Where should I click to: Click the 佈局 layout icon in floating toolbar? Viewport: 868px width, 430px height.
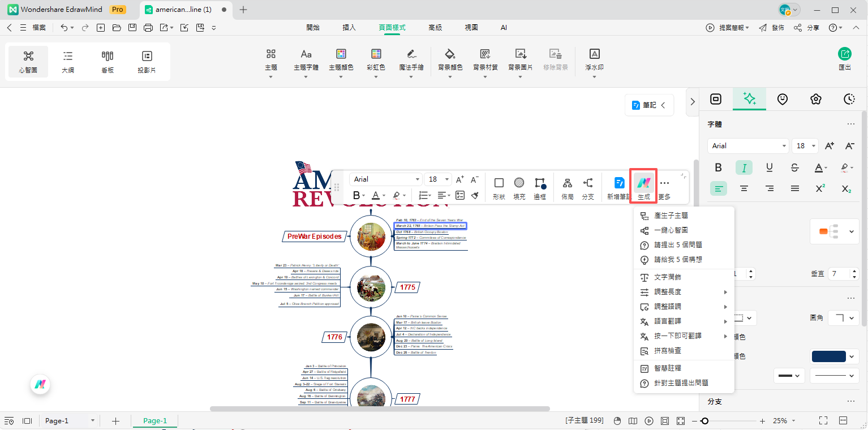click(x=567, y=183)
